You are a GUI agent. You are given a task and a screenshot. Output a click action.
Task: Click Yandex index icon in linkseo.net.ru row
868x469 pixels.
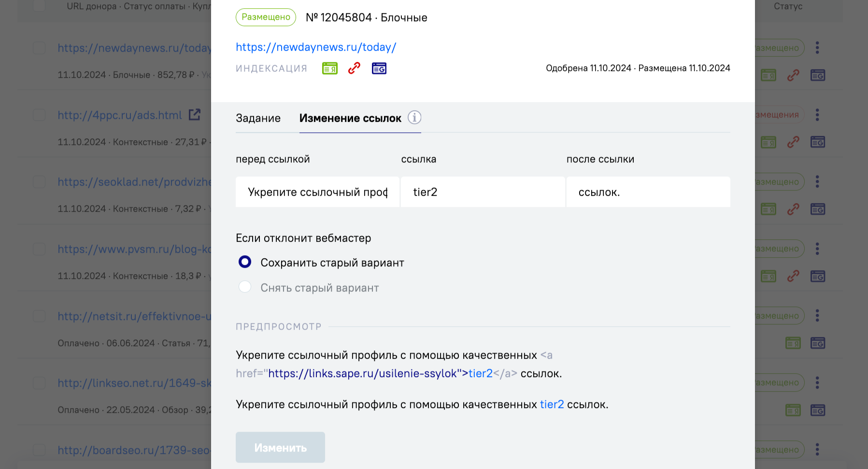[793, 410]
